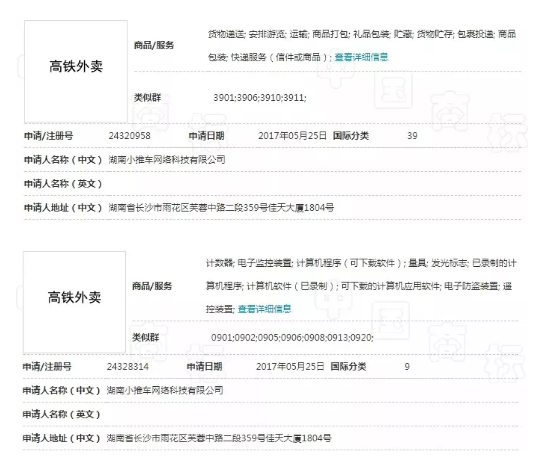Click 申请人名称（中文）label in the first record
536x460 pixels.
coord(63,160)
